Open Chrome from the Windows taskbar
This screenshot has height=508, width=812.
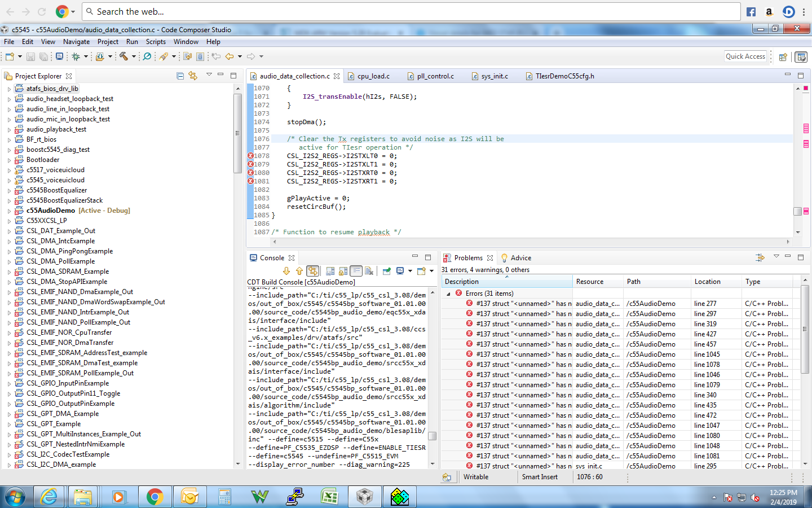155,497
